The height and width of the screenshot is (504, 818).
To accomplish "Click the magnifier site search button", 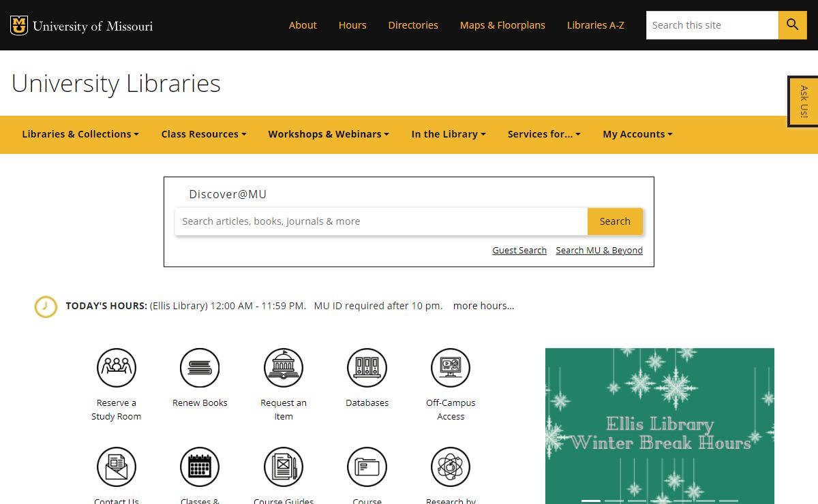I will pyautogui.click(x=792, y=25).
